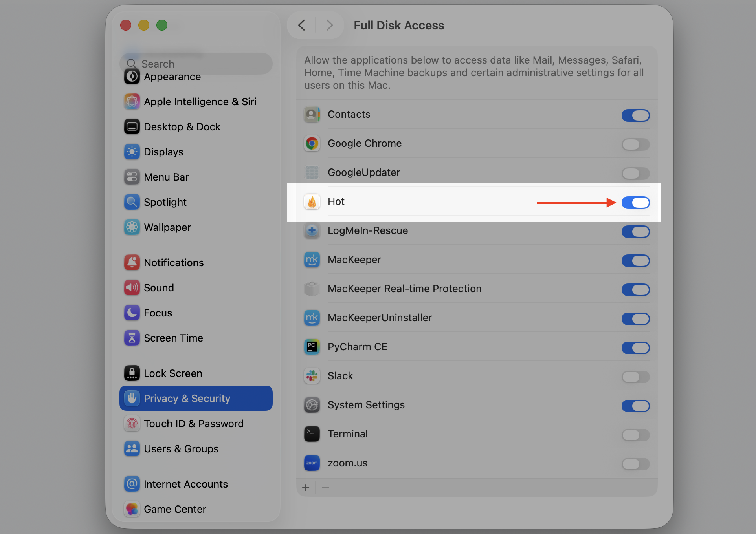This screenshot has width=756, height=534.
Task: Select the Focus moon icon
Action: coord(132,313)
